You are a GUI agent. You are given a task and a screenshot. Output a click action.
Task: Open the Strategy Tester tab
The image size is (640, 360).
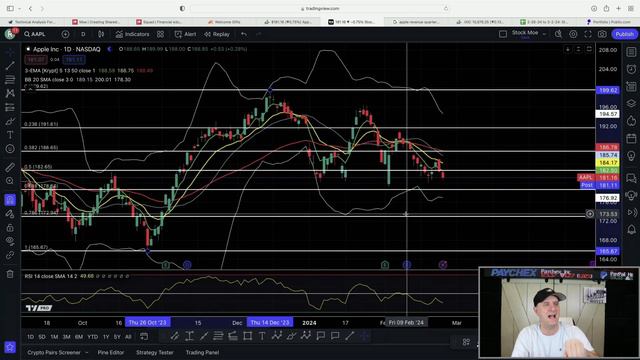[155, 352]
